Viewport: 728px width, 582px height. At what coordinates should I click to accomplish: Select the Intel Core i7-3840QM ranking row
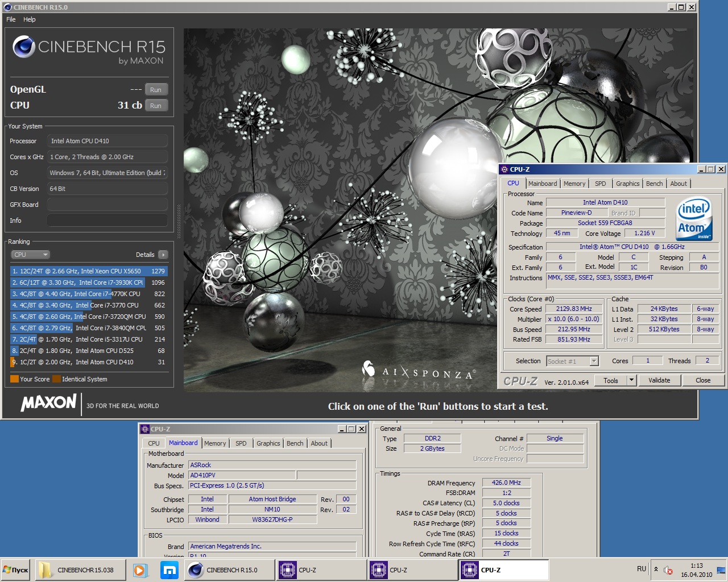click(x=88, y=328)
